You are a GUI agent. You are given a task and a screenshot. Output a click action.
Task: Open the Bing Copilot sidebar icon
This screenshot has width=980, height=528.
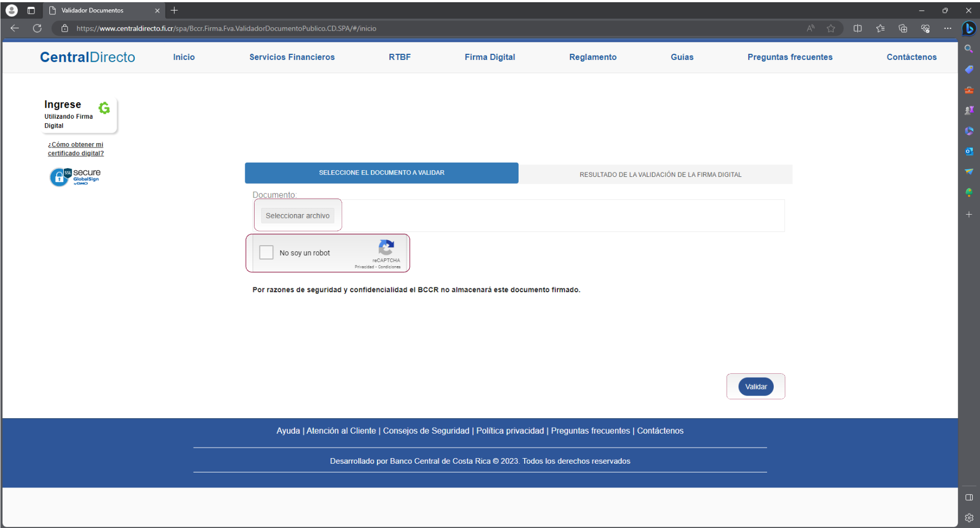[x=969, y=28]
